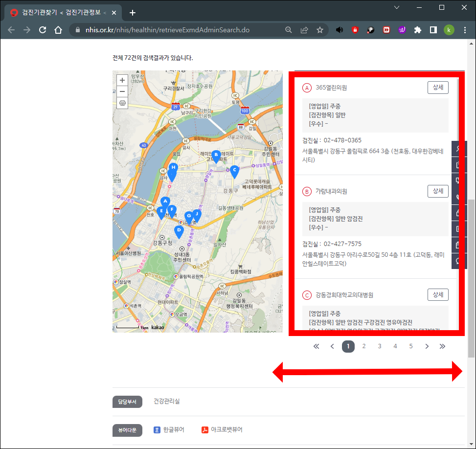The height and width of the screenshot is (449, 476).
Task: Jump to last results page
Action: tap(442, 346)
